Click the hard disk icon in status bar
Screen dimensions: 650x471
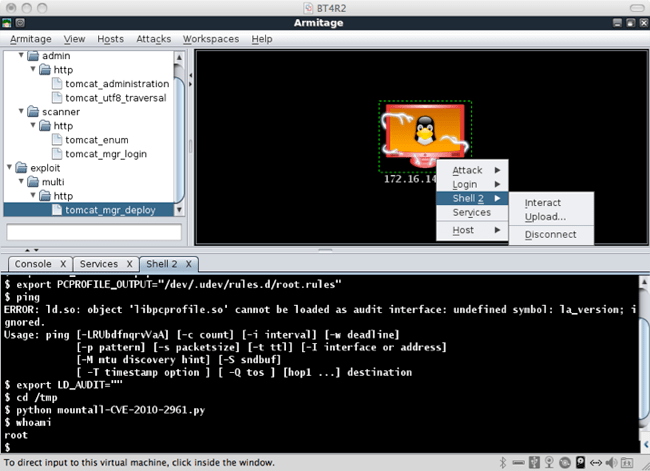(580, 462)
